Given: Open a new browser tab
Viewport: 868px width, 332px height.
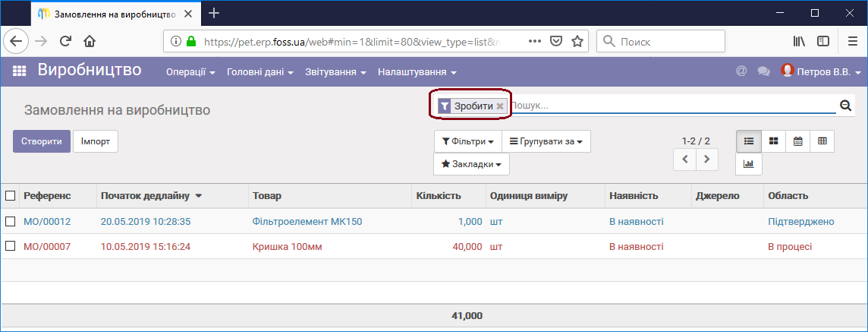Looking at the screenshot, I should (x=214, y=14).
